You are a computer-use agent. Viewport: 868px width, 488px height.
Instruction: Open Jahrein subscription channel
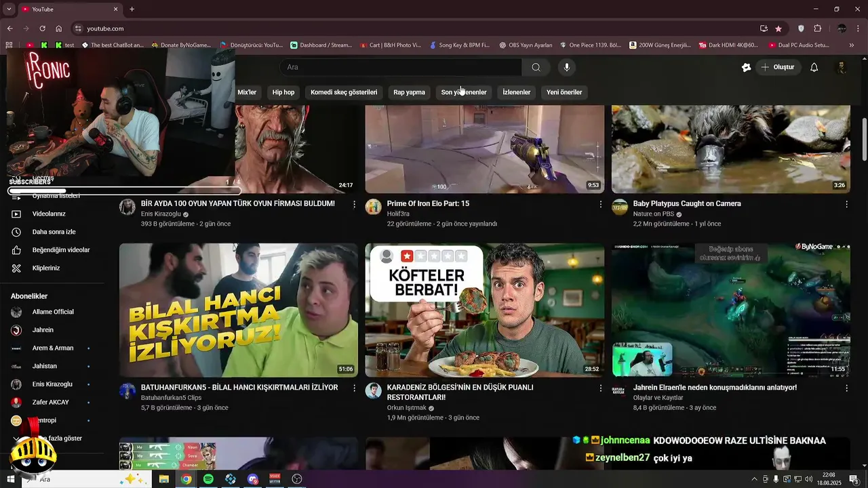43,330
